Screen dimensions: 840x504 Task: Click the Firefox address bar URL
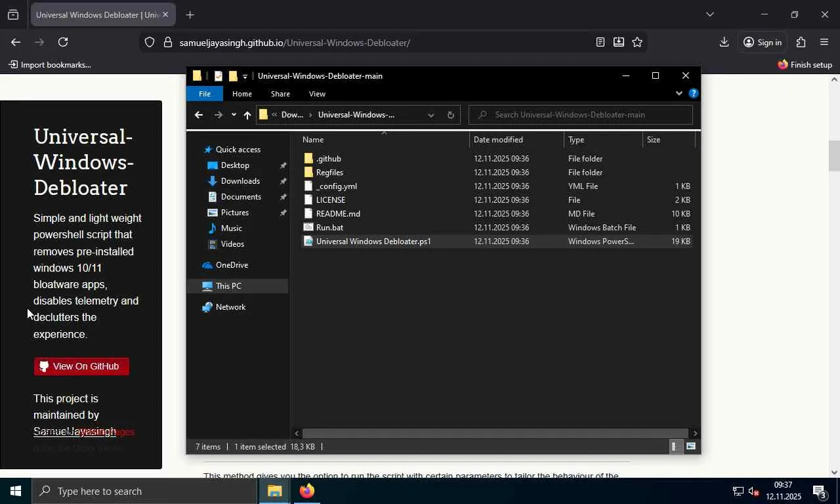[x=295, y=43]
